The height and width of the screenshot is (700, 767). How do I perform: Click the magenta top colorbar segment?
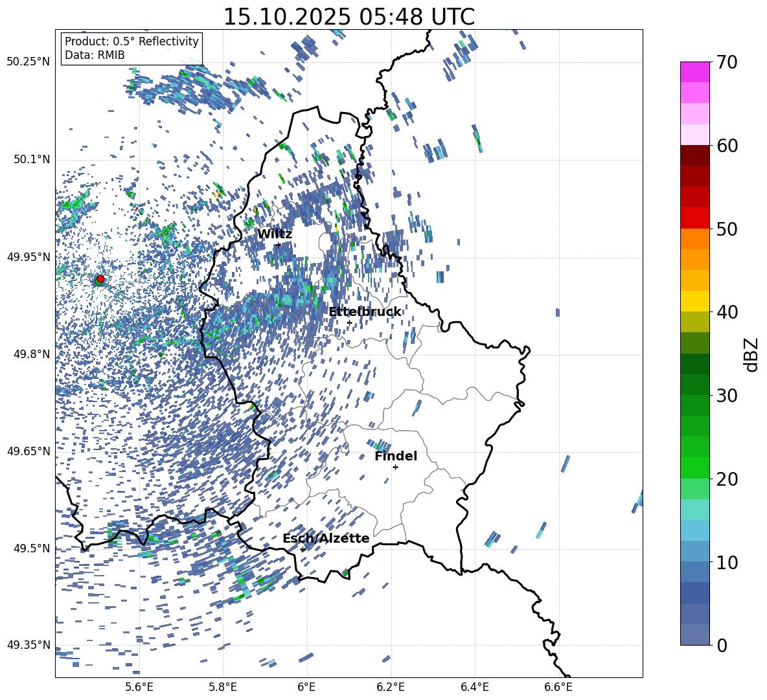(694, 72)
